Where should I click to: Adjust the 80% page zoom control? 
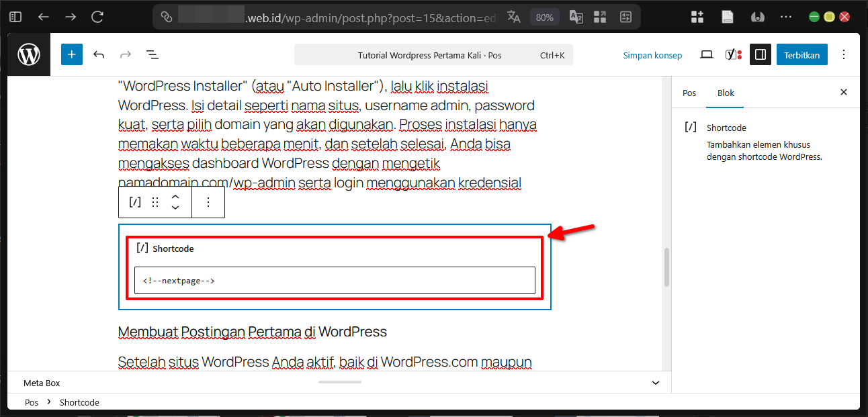point(544,16)
